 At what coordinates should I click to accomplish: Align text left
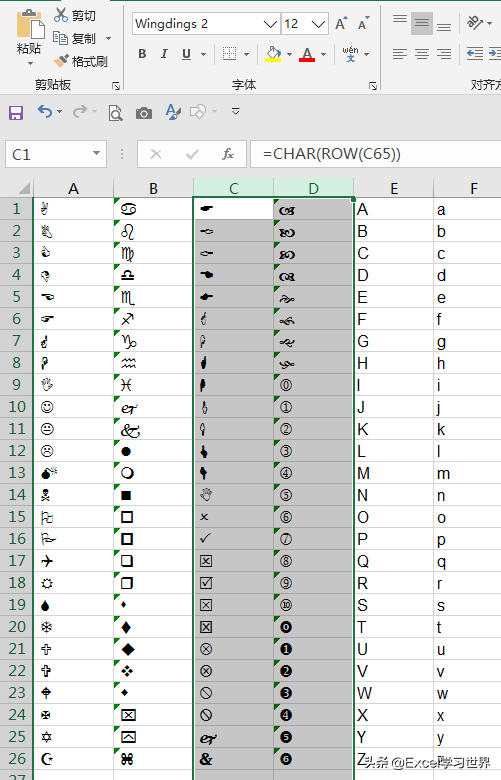click(400, 54)
